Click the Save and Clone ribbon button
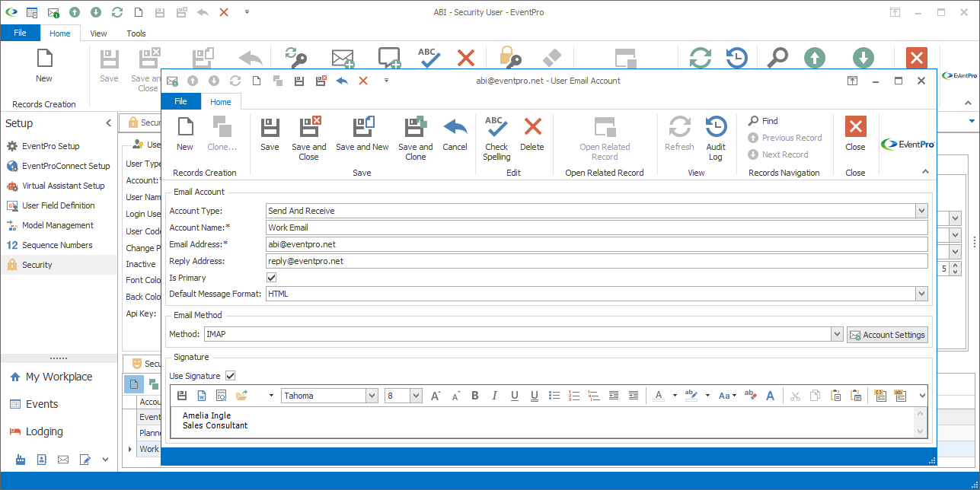Image resolution: width=980 pixels, height=490 pixels. (x=416, y=137)
